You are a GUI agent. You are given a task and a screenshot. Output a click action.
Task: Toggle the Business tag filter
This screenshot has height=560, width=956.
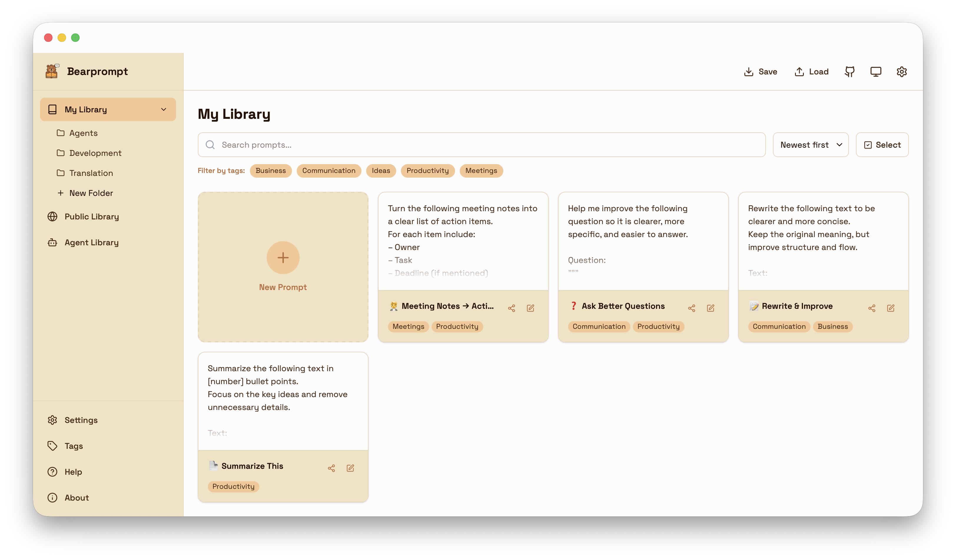pyautogui.click(x=270, y=171)
